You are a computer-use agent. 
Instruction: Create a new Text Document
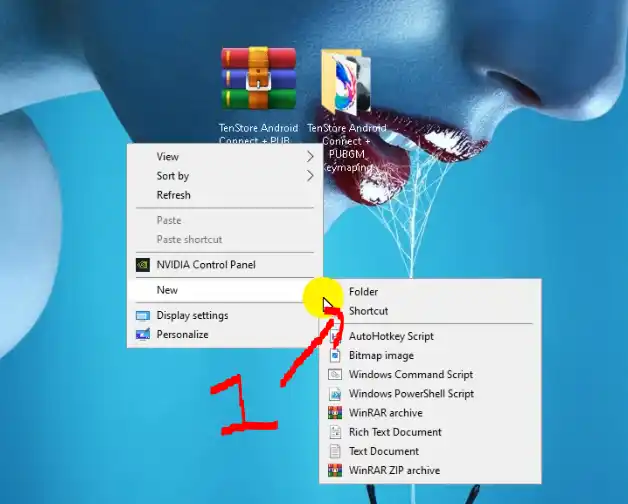[383, 451]
